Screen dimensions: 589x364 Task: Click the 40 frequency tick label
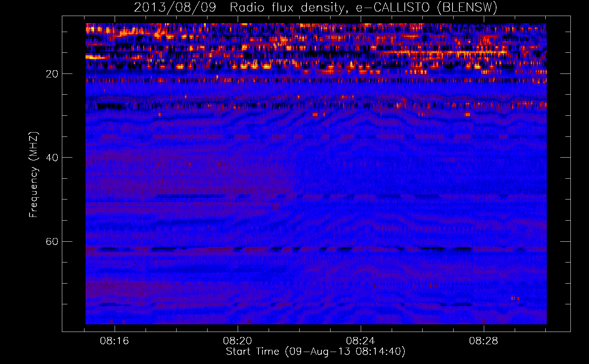tap(52, 158)
